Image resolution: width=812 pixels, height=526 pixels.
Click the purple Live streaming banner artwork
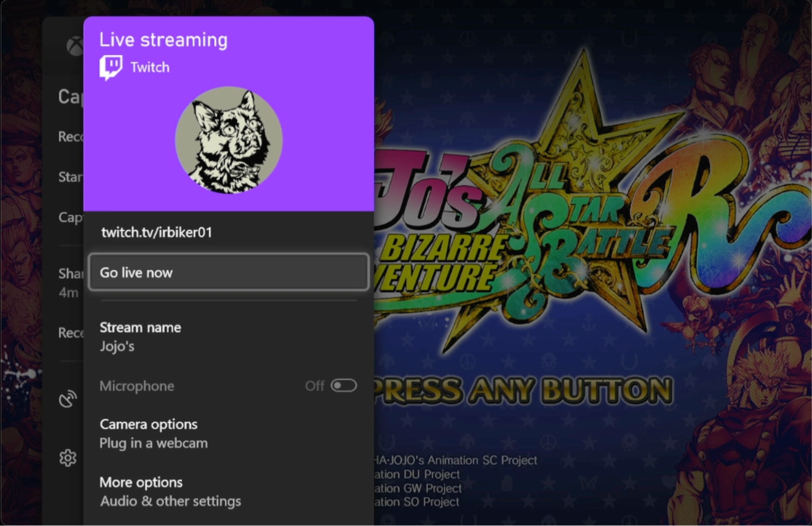coord(229,114)
